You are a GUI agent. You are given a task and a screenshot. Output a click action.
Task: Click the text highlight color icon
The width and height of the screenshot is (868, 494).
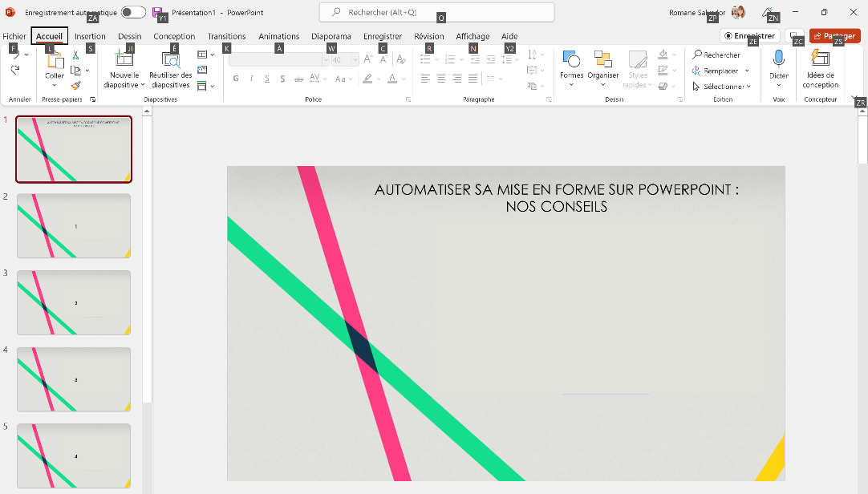coord(367,79)
